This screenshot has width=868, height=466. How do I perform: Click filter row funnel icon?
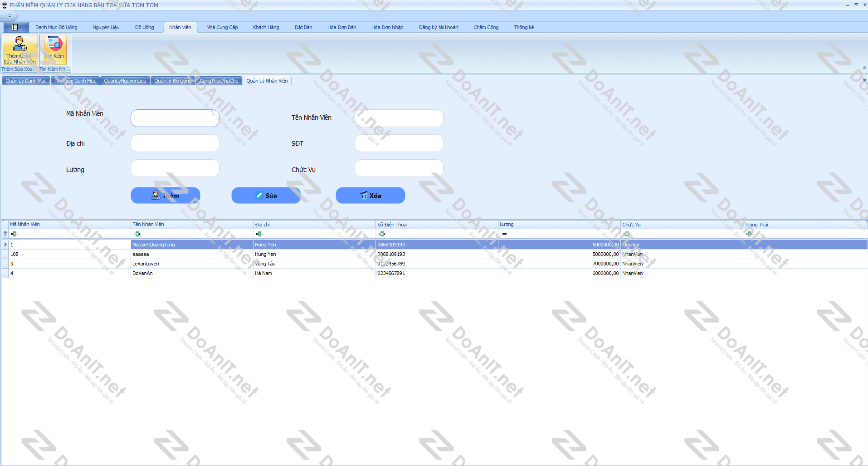click(x=5, y=234)
